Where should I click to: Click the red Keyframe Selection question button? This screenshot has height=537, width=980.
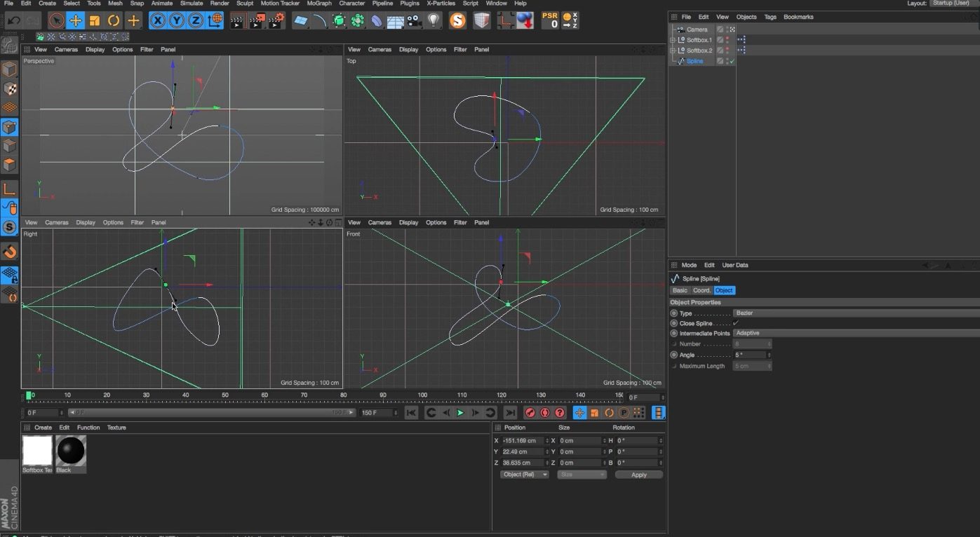(x=560, y=413)
